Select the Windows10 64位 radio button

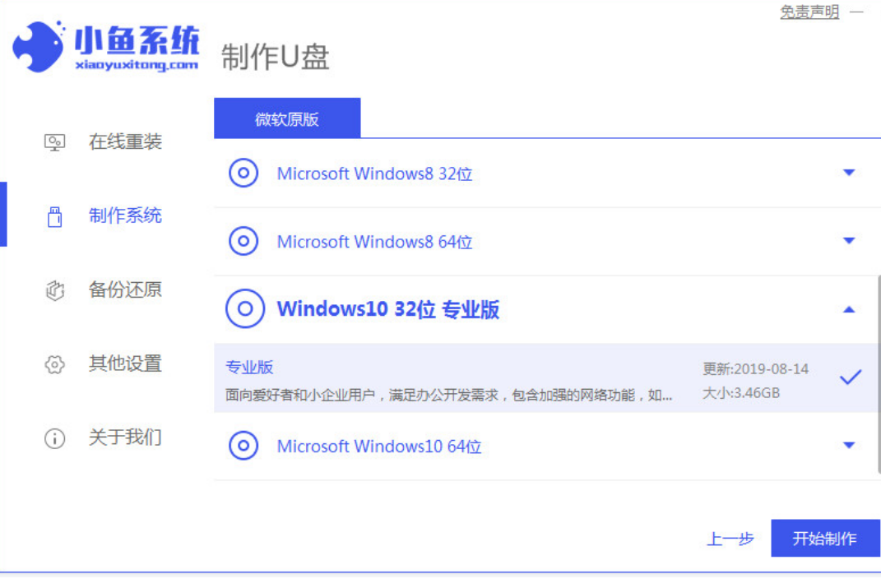243,446
